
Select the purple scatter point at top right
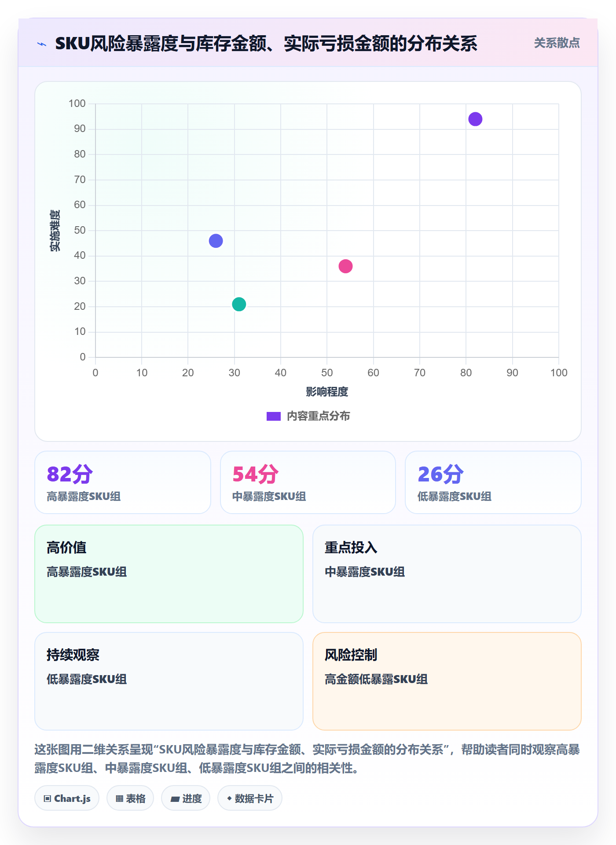475,119
